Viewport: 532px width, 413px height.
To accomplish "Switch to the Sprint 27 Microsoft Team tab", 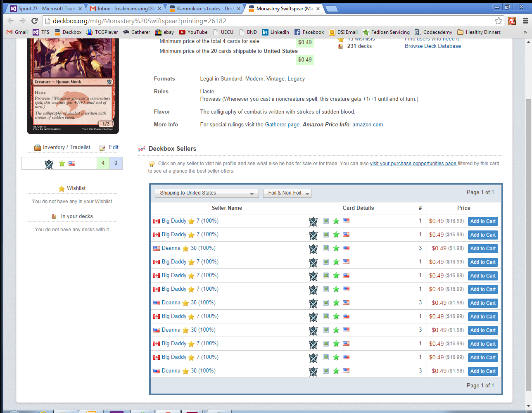I will pos(46,8).
